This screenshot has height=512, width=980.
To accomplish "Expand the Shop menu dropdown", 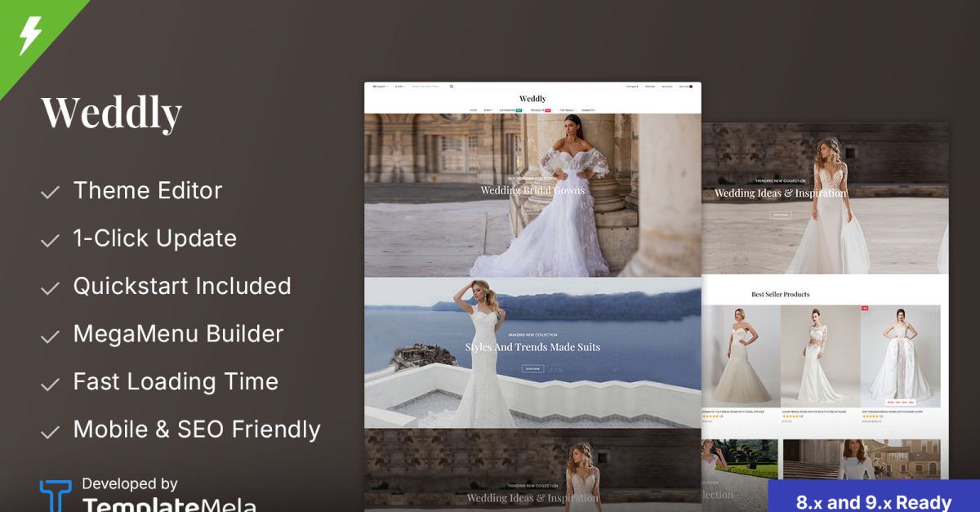I will pos(488,109).
